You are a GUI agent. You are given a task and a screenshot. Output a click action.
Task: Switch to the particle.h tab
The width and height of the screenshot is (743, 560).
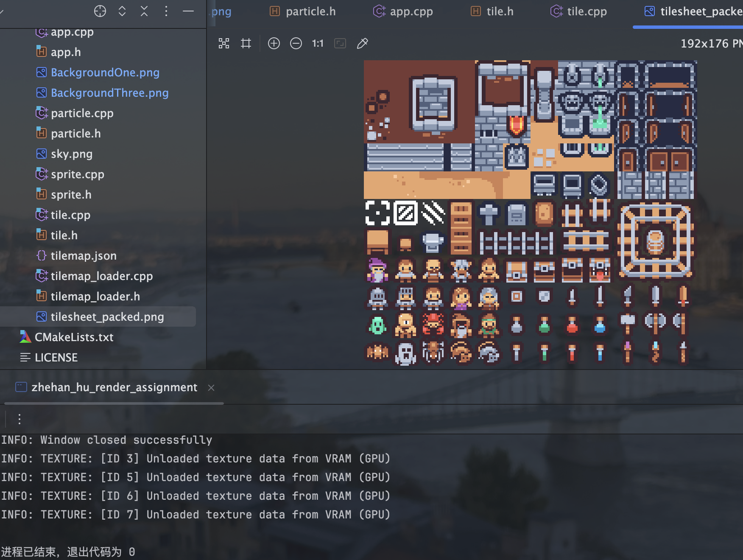303,11
